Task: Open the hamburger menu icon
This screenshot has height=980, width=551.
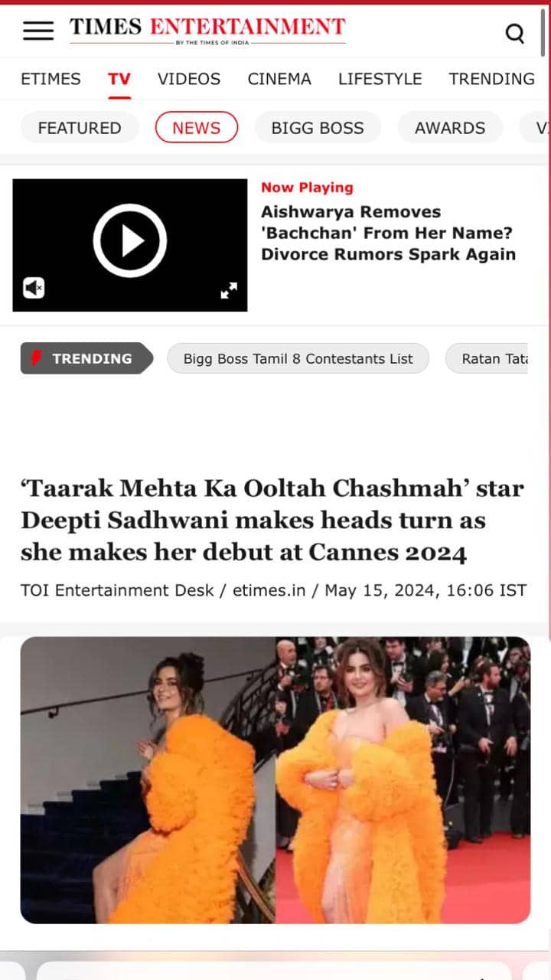Action: click(38, 31)
